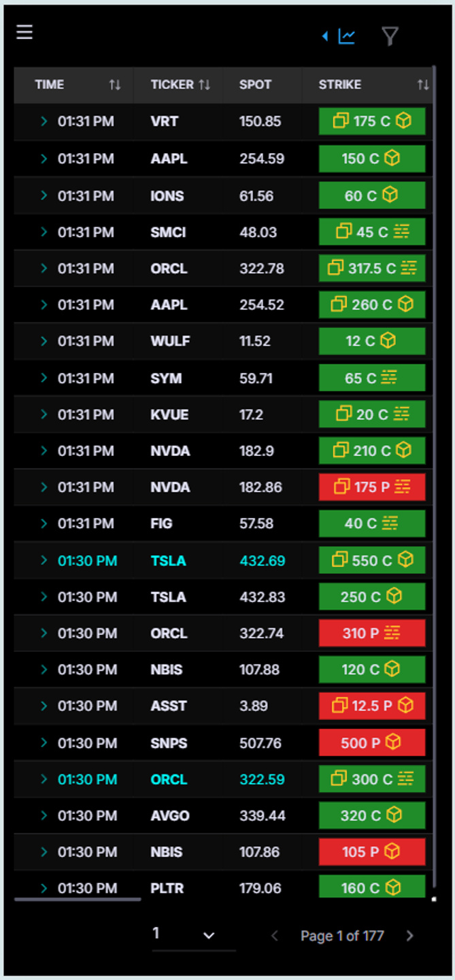Image resolution: width=455 pixels, height=980 pixels.
Task: Click the cube icon on NVDA 210 C
Action: (x=404, y=450)
